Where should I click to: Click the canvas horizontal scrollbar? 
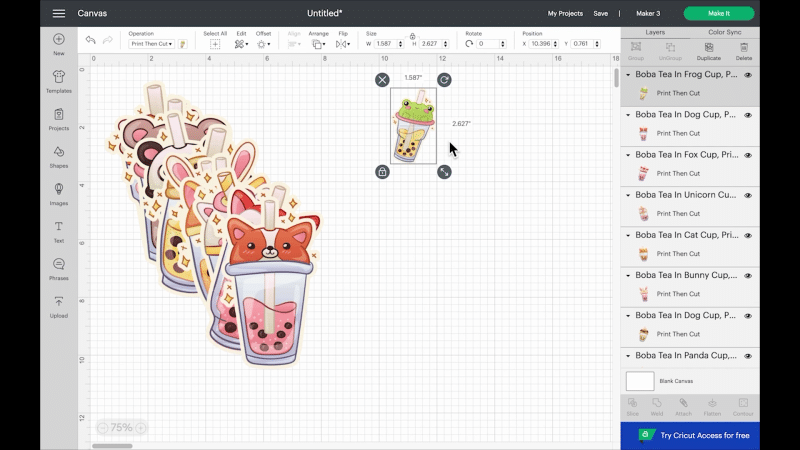pos(112,446)
